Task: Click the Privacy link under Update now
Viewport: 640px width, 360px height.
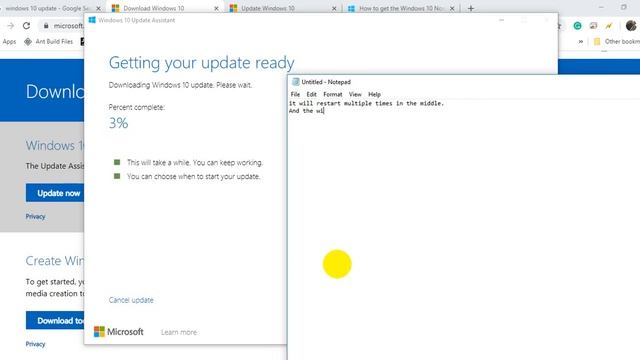Action: [x=36, y=217]
